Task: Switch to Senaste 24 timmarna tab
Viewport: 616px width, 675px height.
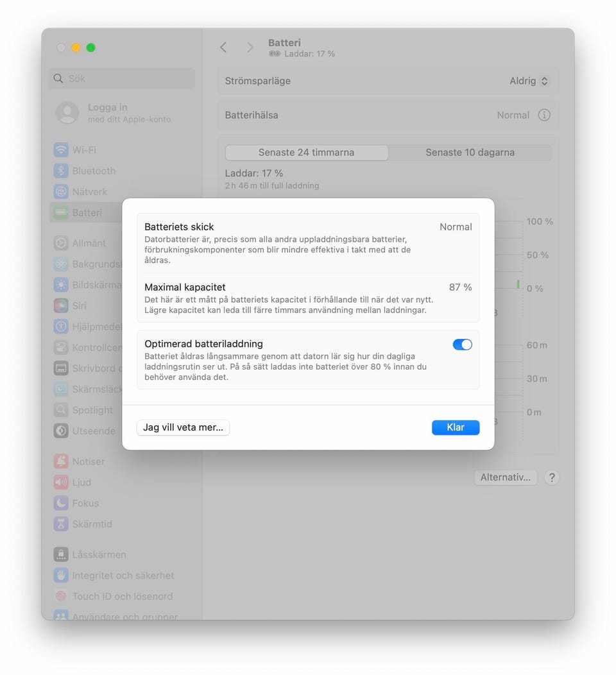Action: pyautogui.click(x=307, y=153)
